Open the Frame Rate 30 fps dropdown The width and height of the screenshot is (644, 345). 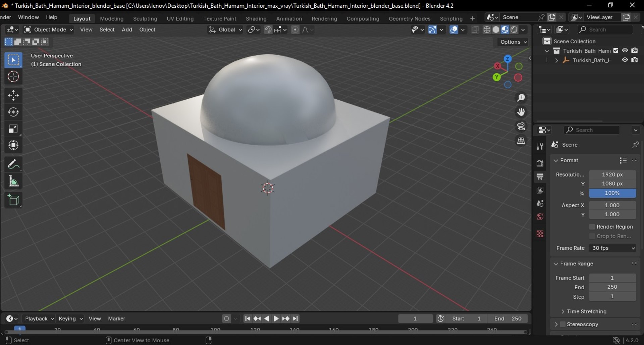click(x=612, y=248)
